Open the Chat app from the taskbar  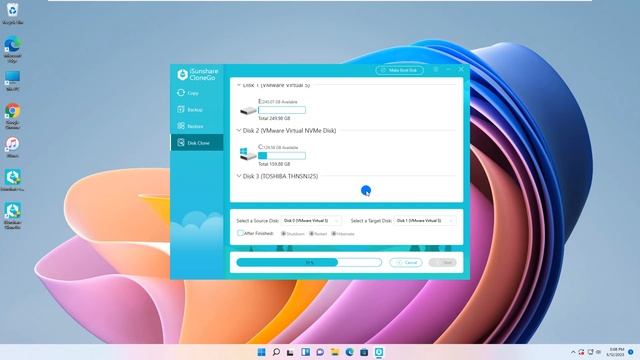click(320, 352)
